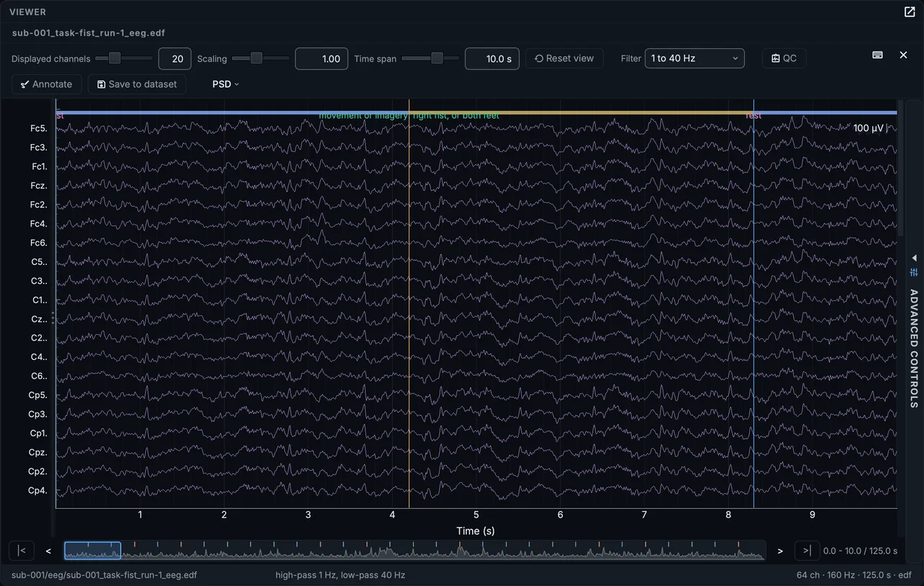
Task: Go to previous time window
Action: pos(48,551)
